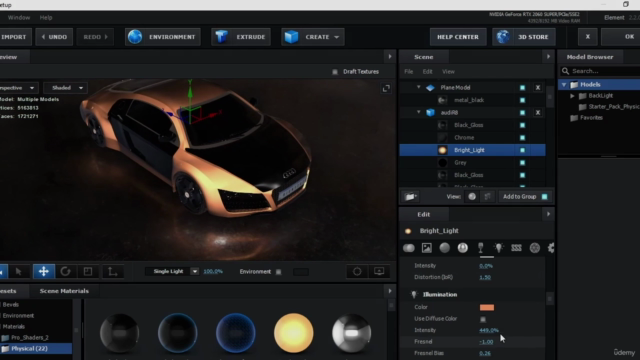This screenshot has width=640, height=360.
Task: Click the Bright_Light material icon in Scene list
Action: 442,150
